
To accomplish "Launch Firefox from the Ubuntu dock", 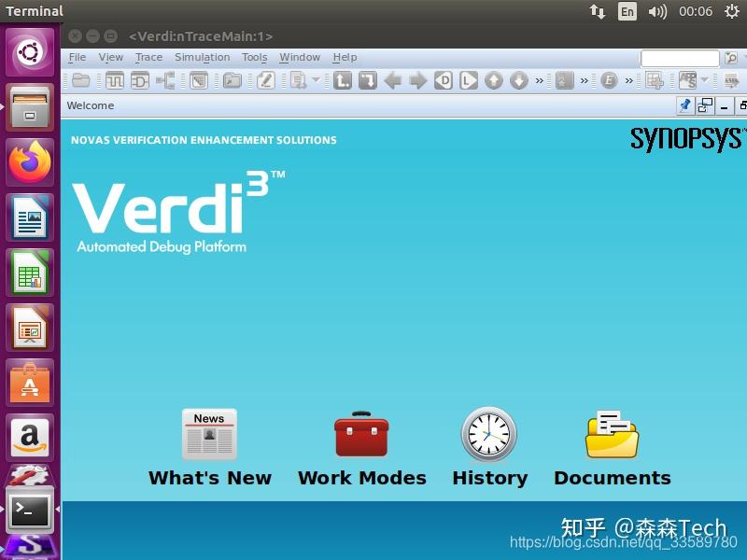I will point(30,161).
